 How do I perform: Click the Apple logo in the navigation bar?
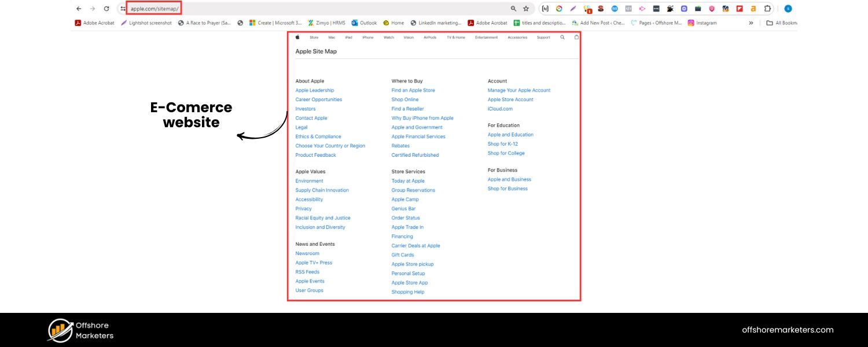tap(297, 37)
